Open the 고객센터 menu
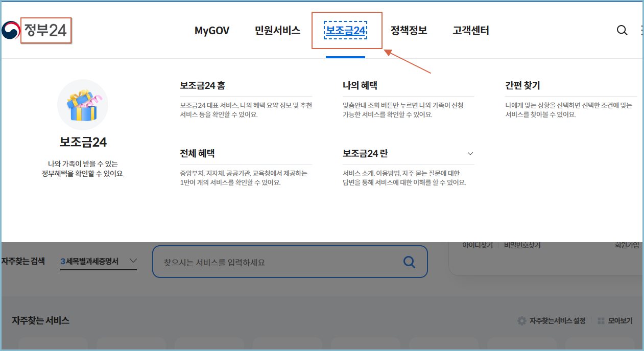Image resolution: width=644 pixels, height=351 pixels. pos(470,31)
